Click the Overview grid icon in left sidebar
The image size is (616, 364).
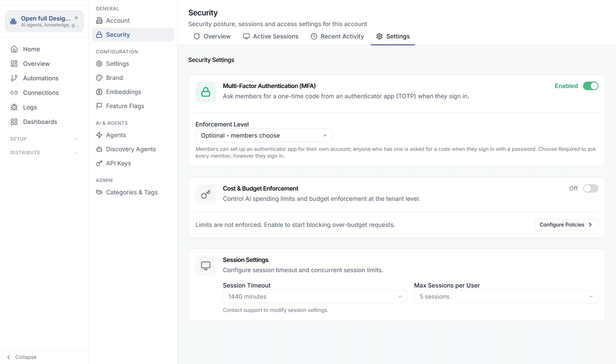pyautogui.click(x=14, y=63)
